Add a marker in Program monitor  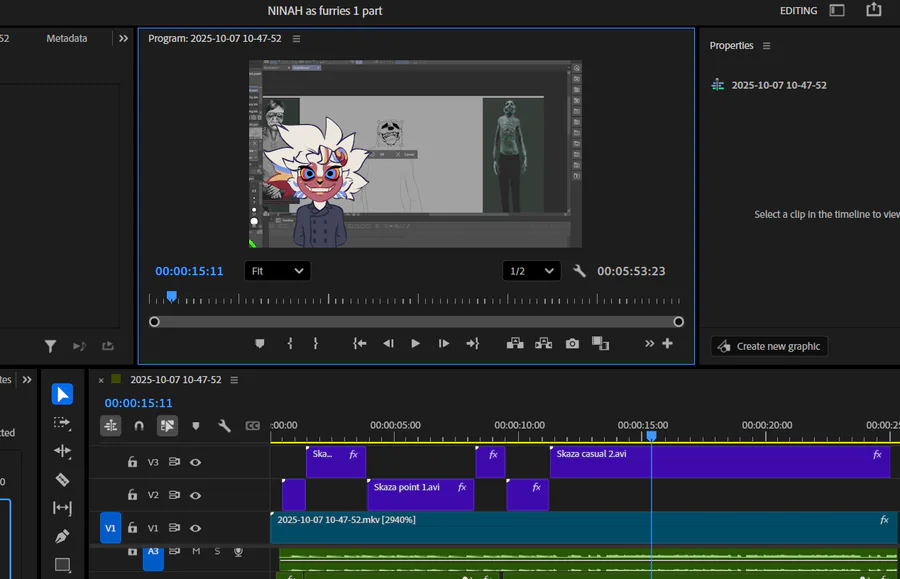click(259, 344)
